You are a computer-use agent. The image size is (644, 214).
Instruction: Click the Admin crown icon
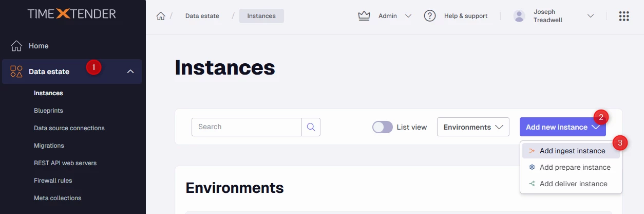pyautogui.click(x=364, y=16)
